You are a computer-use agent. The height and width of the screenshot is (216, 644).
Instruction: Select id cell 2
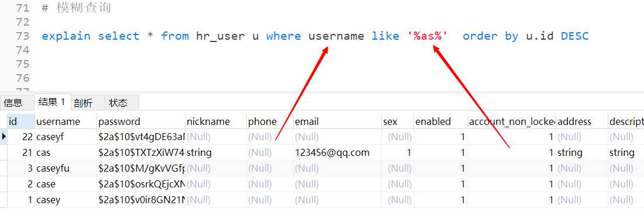coord(21,184)
